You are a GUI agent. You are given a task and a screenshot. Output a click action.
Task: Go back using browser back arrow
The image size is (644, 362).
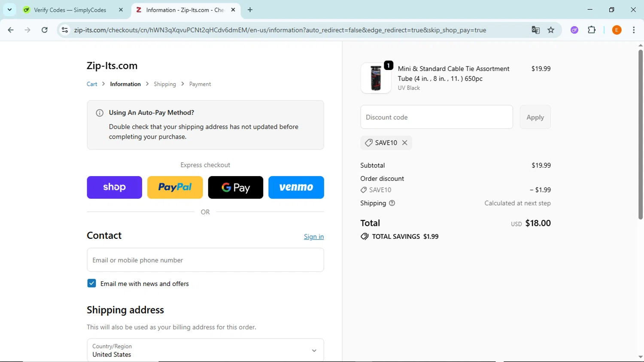click(x=11, y=30)
